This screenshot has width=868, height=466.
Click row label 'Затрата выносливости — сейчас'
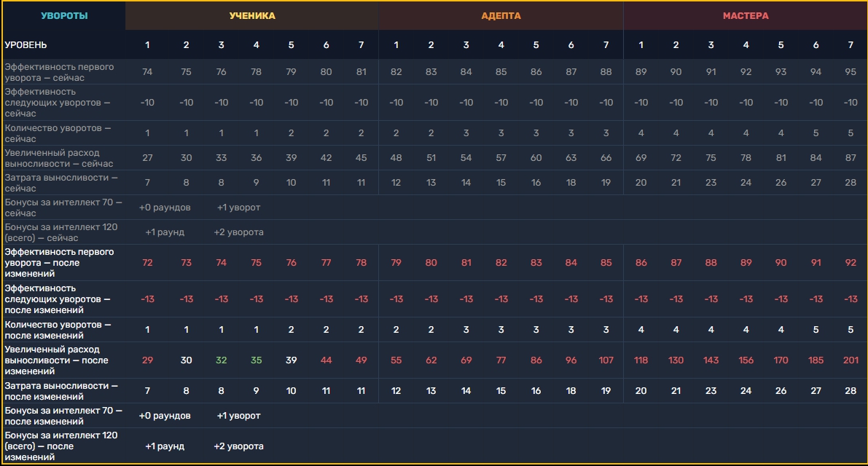click(x=61, y=183)
